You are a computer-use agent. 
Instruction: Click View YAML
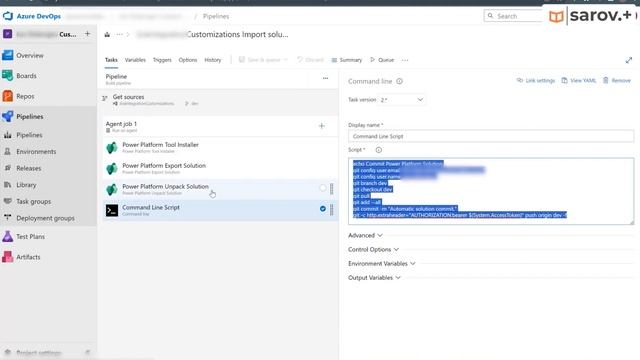click(x=579, y=80)
